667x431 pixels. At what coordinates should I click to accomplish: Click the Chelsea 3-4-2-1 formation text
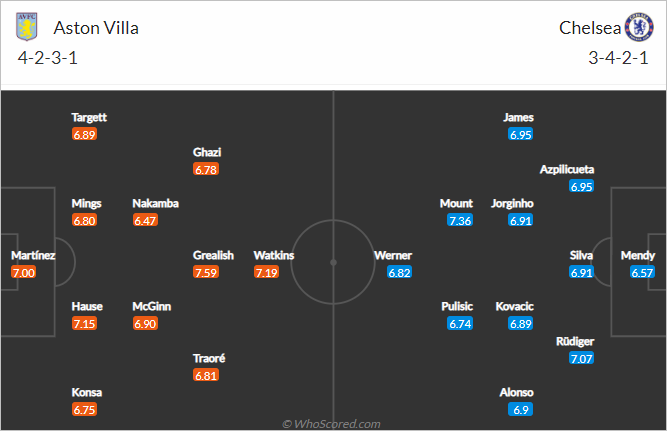618,58
